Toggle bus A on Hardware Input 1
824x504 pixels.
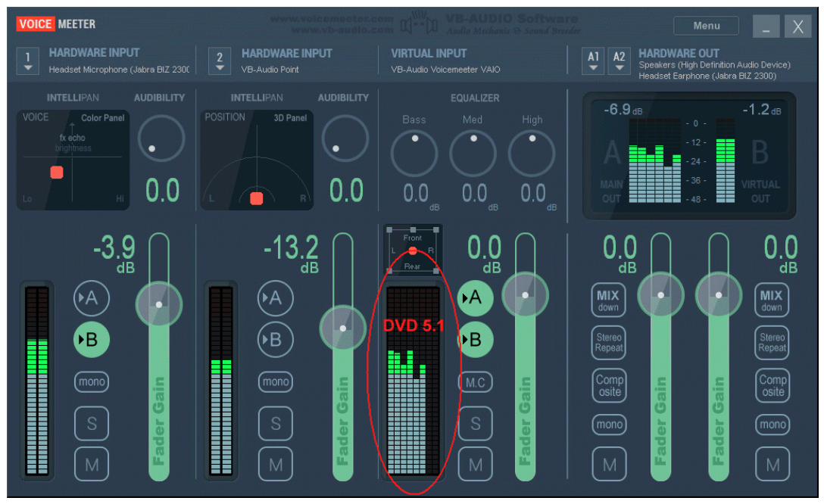point(92,298)
